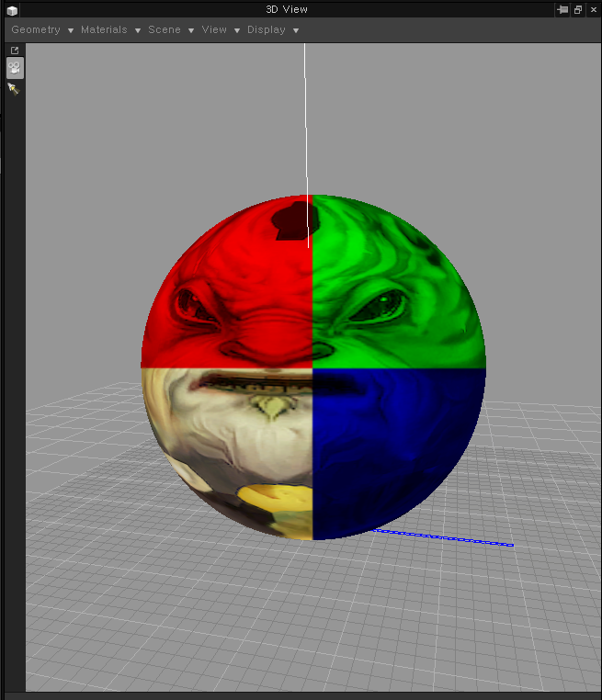Viewport: 602px width, 700px height.
Task: Click the "3D View" title text
Action: [286, 9]
